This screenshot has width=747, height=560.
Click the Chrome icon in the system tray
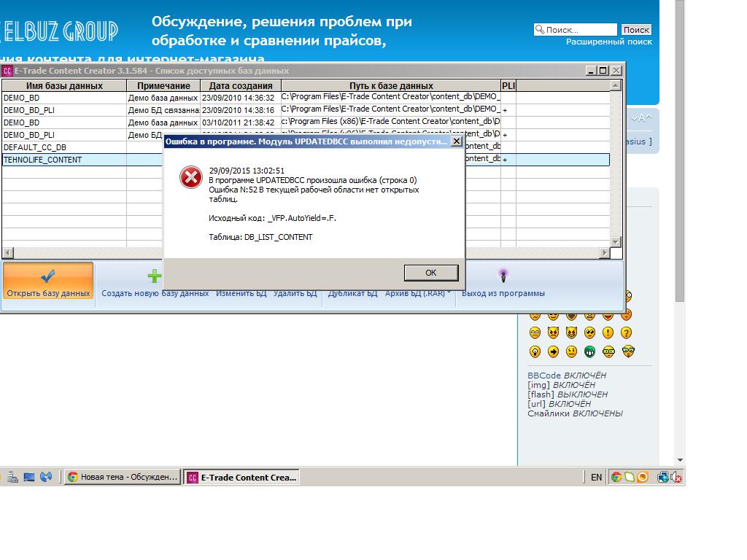pyautogui.click(x=616, y=477)
